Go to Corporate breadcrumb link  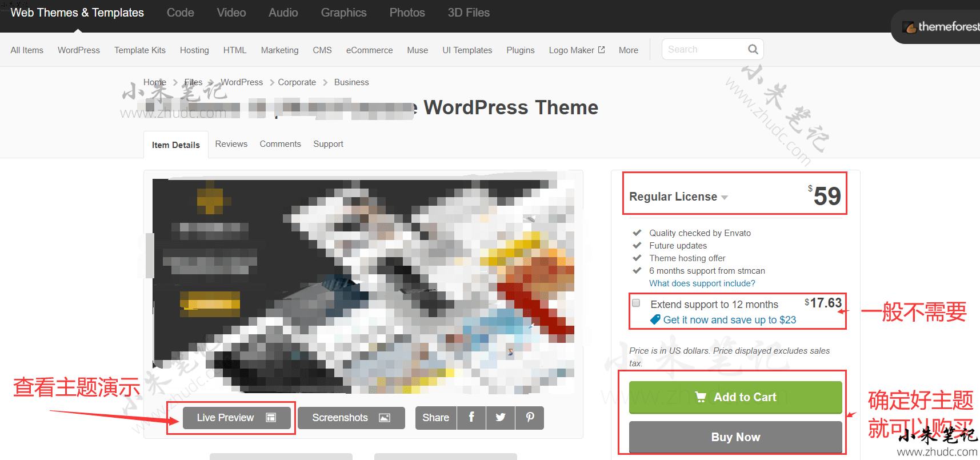click(x=297, y=82)
